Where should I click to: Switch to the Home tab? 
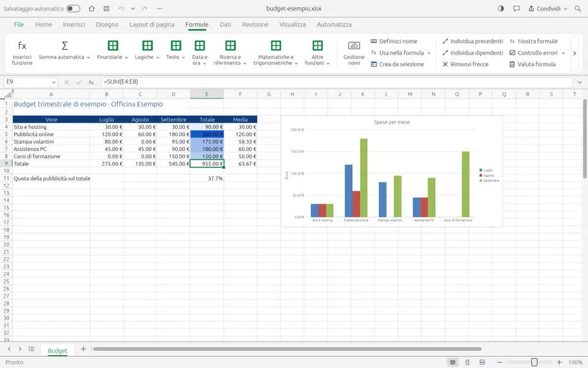click(43, 25)
